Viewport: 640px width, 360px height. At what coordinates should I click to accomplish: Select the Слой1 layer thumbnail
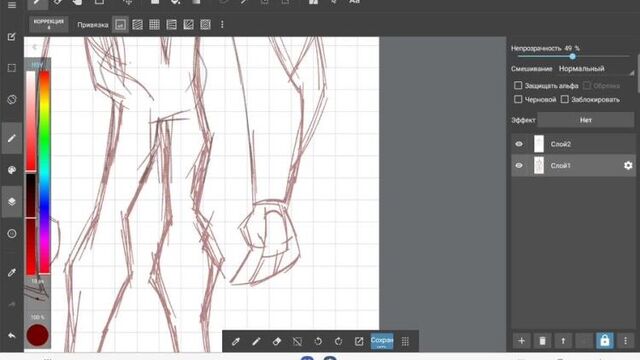[539, 165]
